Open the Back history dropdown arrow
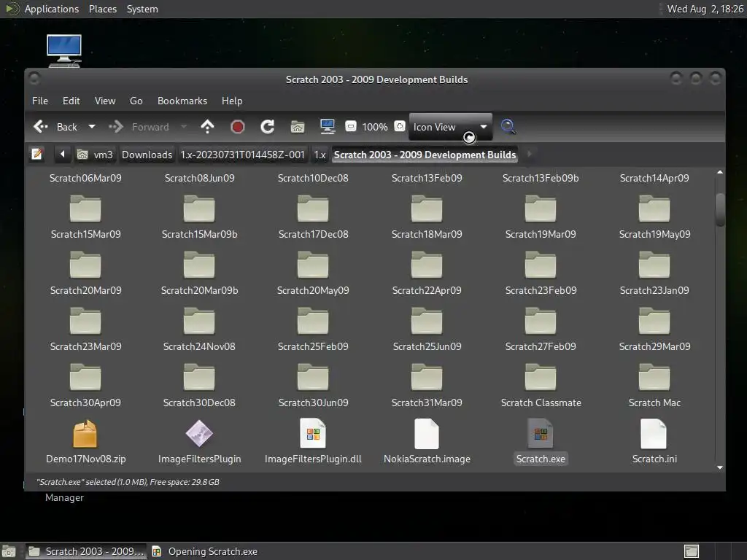Image resolution: width=747 pixels, height=560 pixels. click(x=92, y=127)
